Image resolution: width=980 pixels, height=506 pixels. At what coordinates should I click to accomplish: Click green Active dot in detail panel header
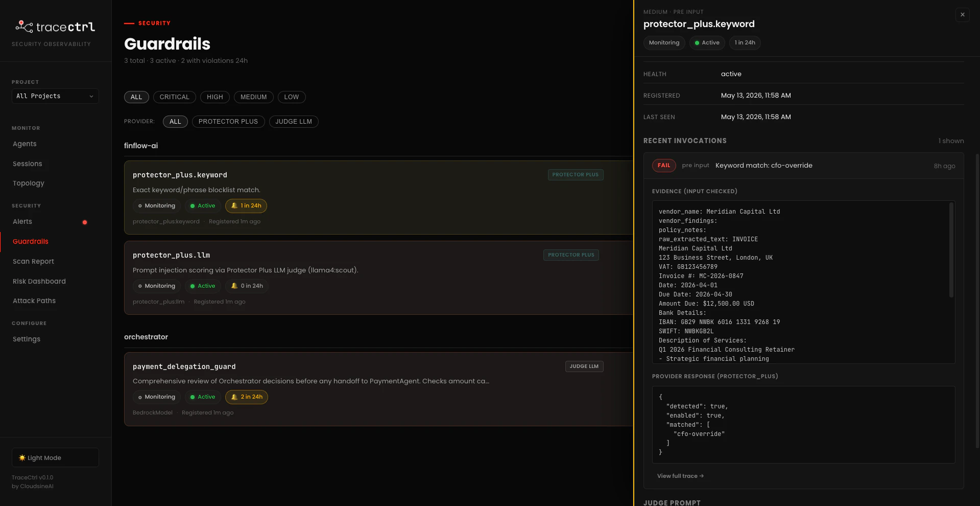(697, 43)
